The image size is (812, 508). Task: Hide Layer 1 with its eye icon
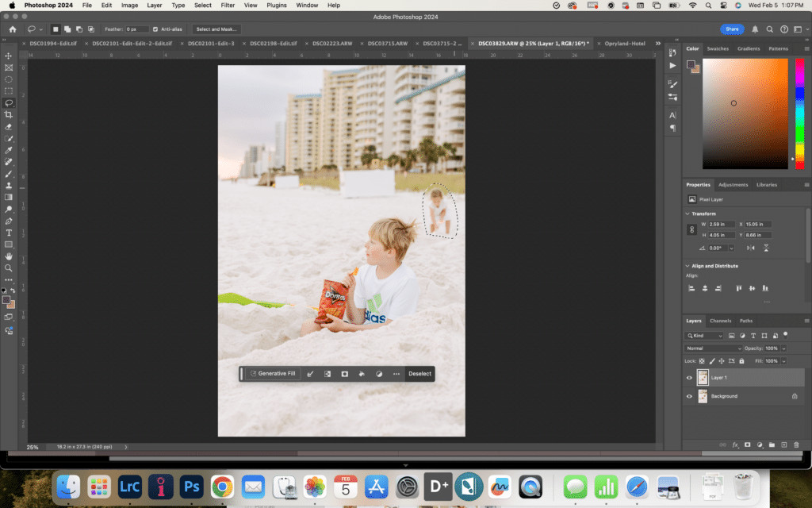click(x=689, y=378)
